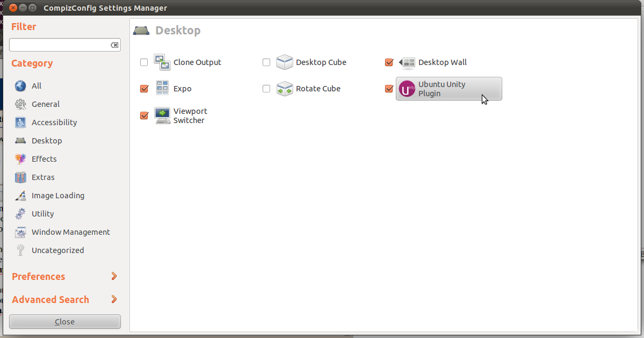Open Expo settings via its label

tap(183, 89)
